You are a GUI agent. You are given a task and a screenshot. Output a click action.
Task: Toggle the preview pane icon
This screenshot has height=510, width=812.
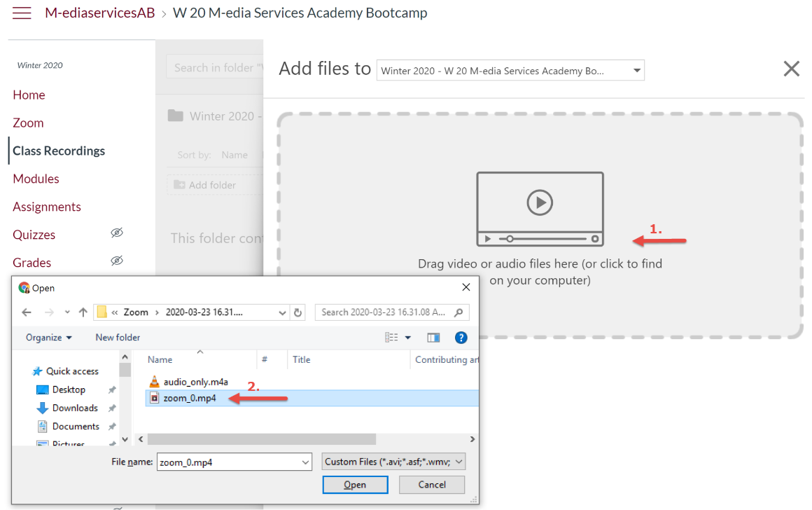coord(433,338)
